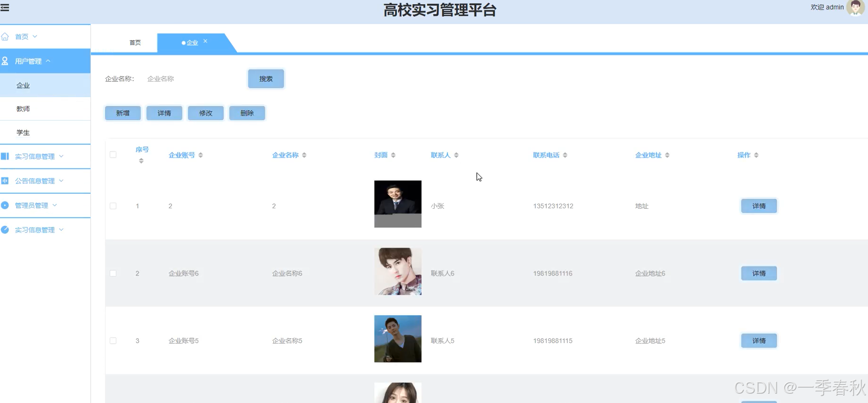868x403 pixels.
Task: Click cover photo of 联系人6 row
Action: coord(398,272)
